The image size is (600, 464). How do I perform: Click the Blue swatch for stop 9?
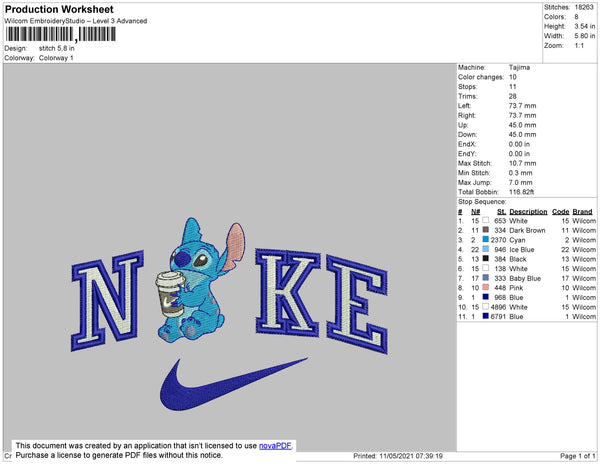coord(486,297)
